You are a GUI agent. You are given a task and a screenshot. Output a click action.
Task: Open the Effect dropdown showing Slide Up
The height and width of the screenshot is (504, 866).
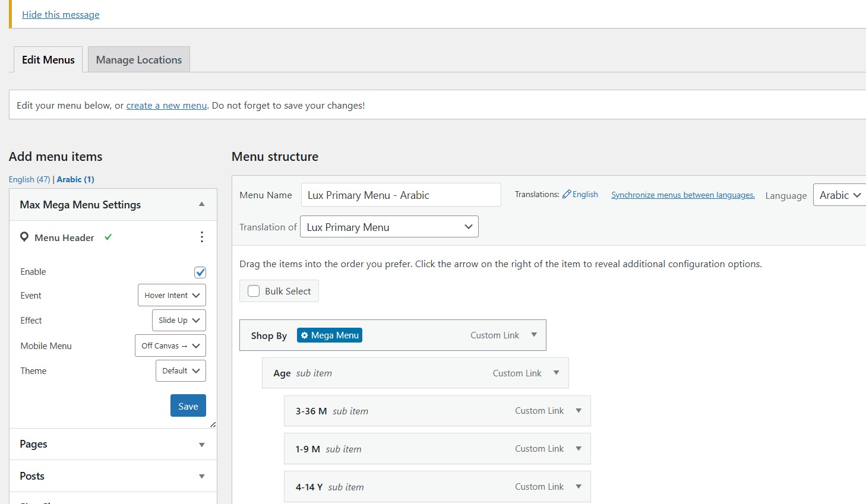pos(179,320)
